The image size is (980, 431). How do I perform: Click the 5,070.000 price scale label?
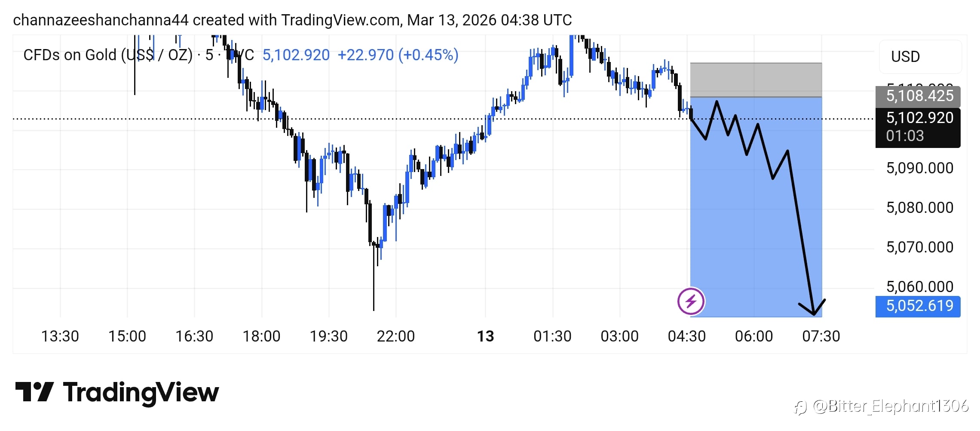(919, 247)
